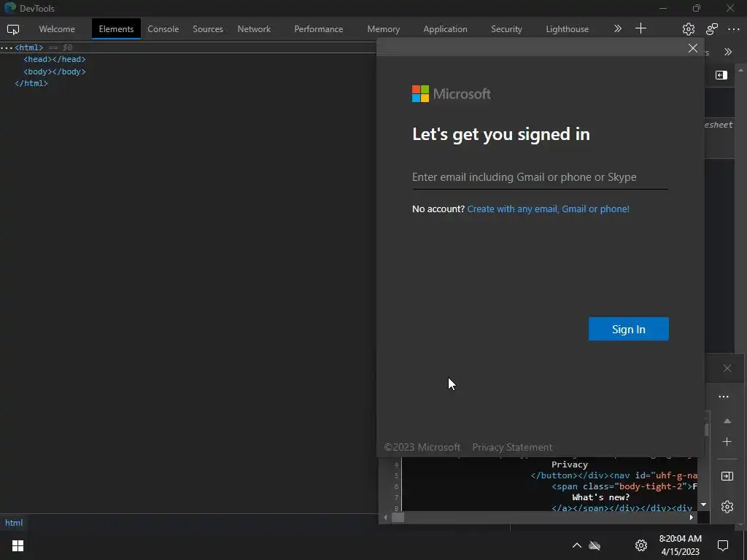Close the Microsoft sign-in dialog
The width and height of the screenshot is (747, 560).
pyautogui.click(x=693, y=48)
